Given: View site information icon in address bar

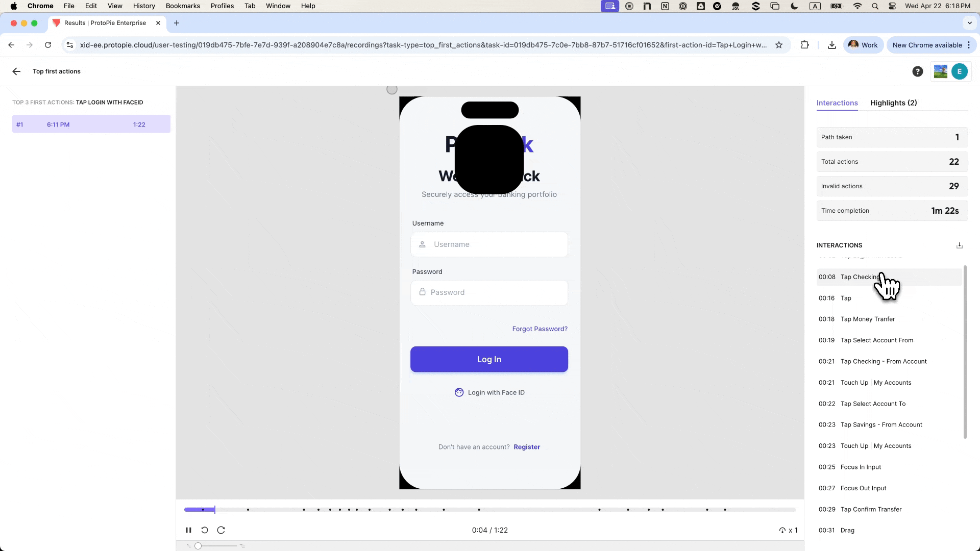Looking at the screenshot, I should 70,45.
